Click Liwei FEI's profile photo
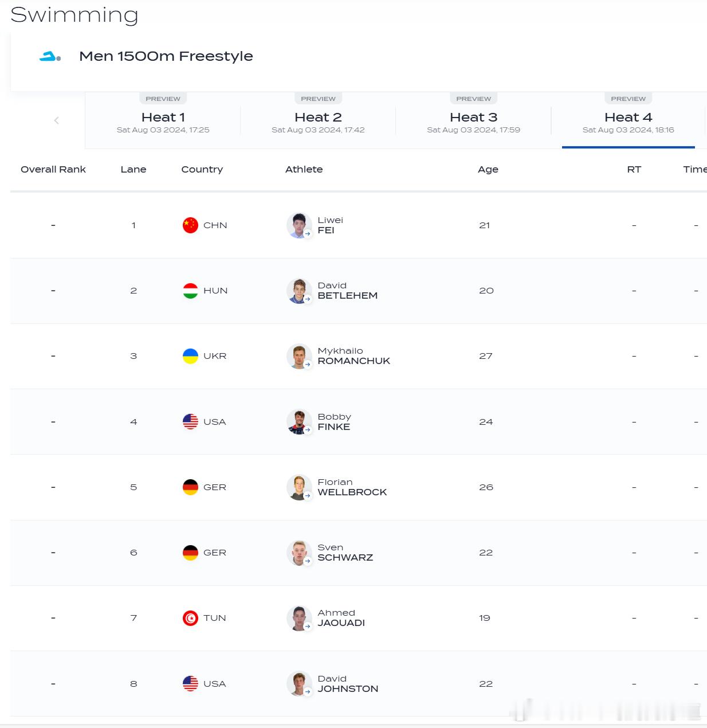 (x=298, y=225)
